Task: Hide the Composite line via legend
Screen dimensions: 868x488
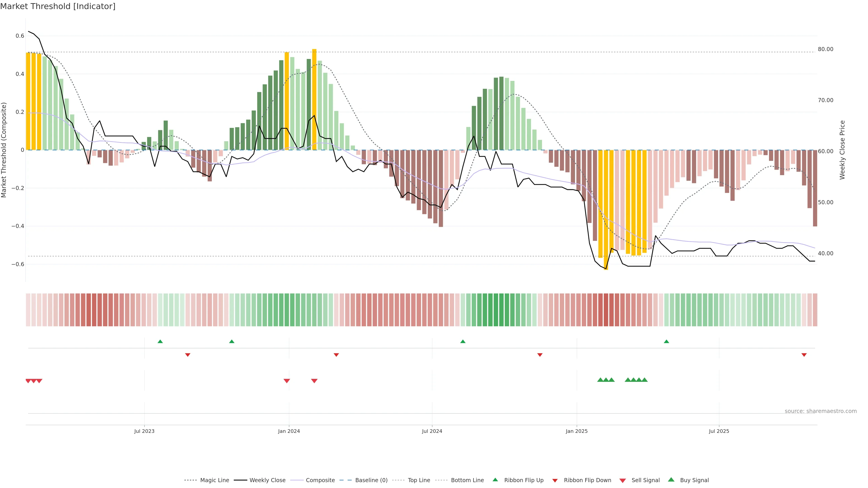Action: coord(320,480)
